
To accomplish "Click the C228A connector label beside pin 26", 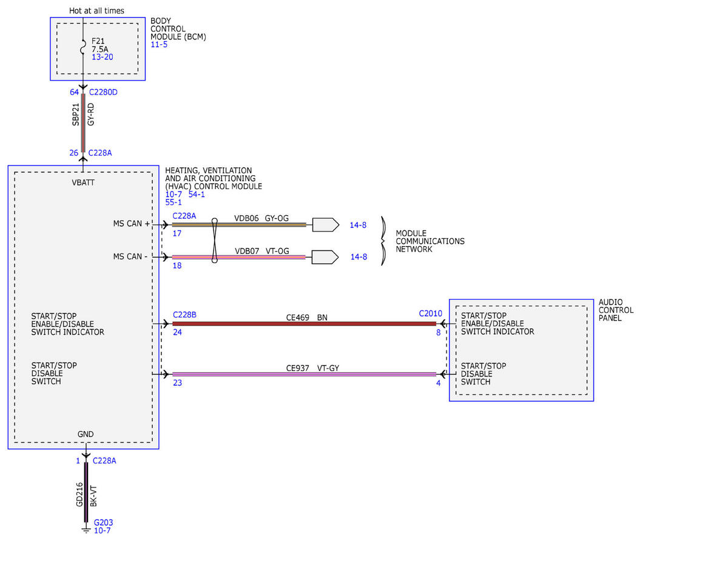I will coord(100,153).
